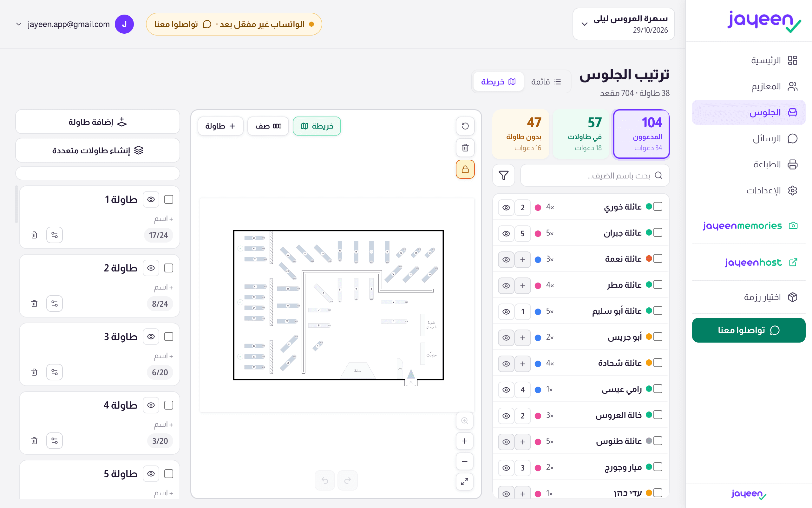The width and height of the screenshot is (812, 508).
Task: Click plus assign button for عائلة نعمة
Action: (522, 260)
